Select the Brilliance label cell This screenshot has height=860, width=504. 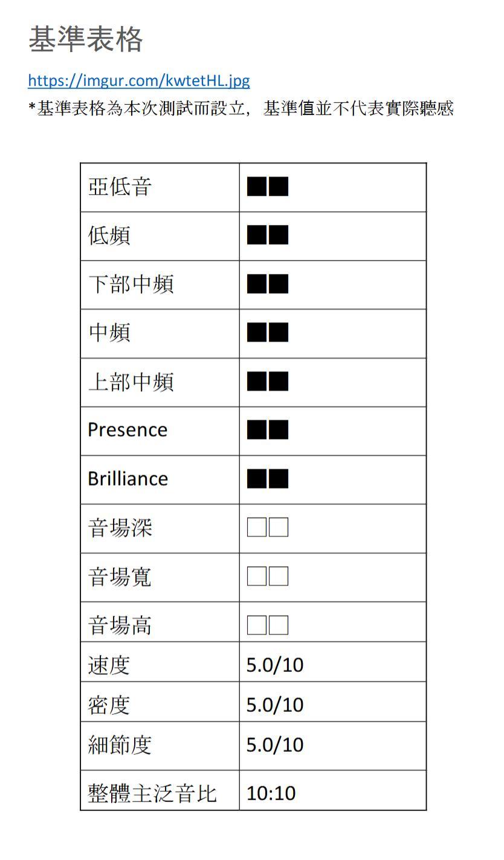(128, 479)
